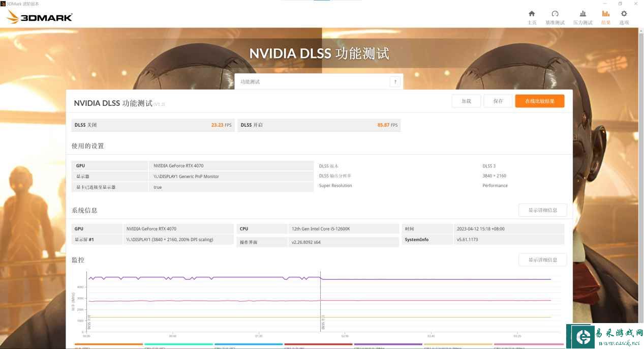Click the 使用的设置 section heading
644x349 pixels.
coord(88,146)
